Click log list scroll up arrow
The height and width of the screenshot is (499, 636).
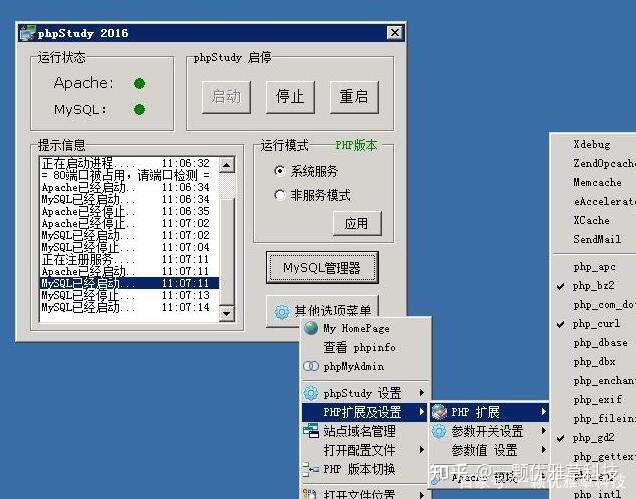[x=227, y=165]
